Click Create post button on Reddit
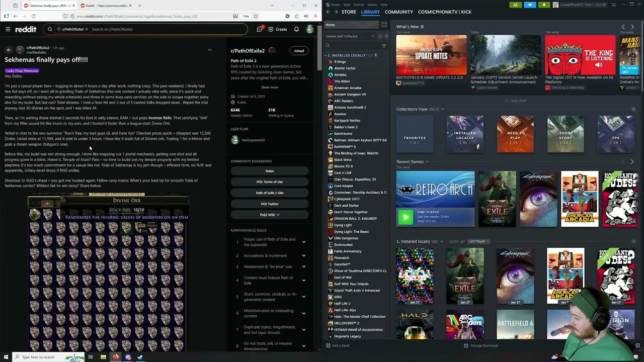The image size is (644, 362). coord(278,29)
